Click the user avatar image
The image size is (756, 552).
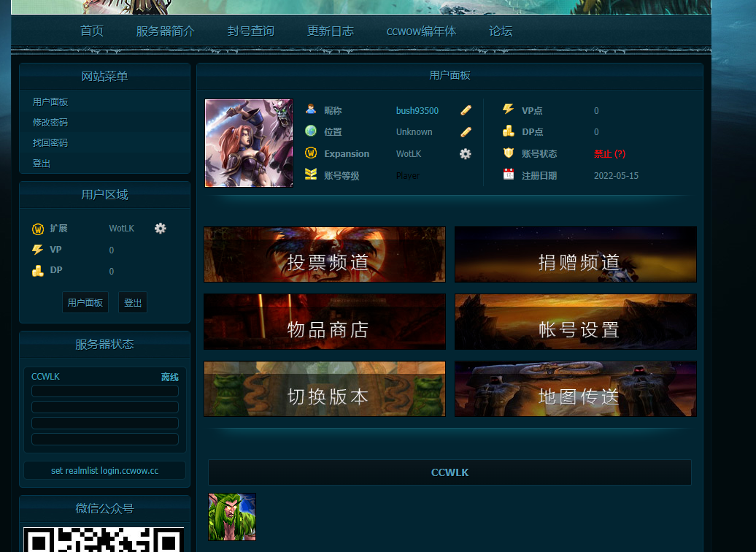pos(249,143)
